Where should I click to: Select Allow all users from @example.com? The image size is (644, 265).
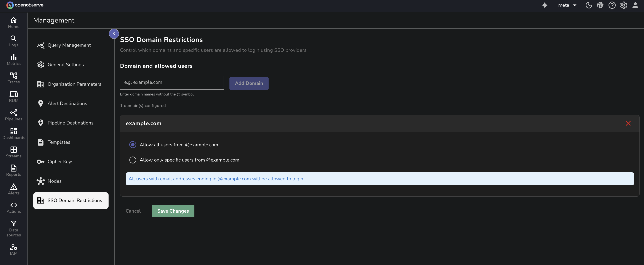(133, 144)
